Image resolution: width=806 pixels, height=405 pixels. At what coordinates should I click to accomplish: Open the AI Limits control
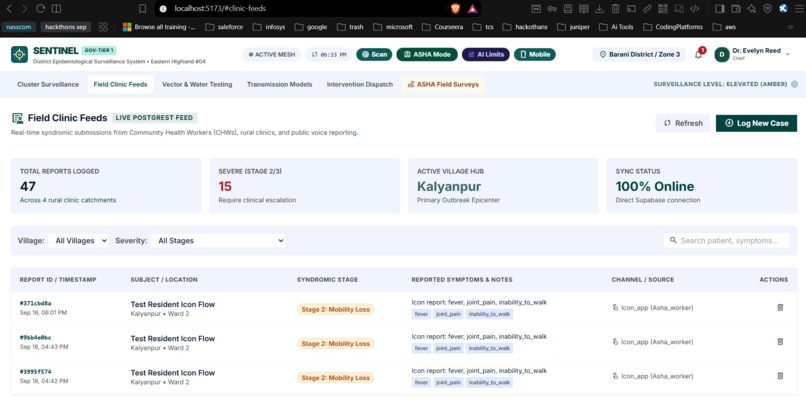point(486,54)
